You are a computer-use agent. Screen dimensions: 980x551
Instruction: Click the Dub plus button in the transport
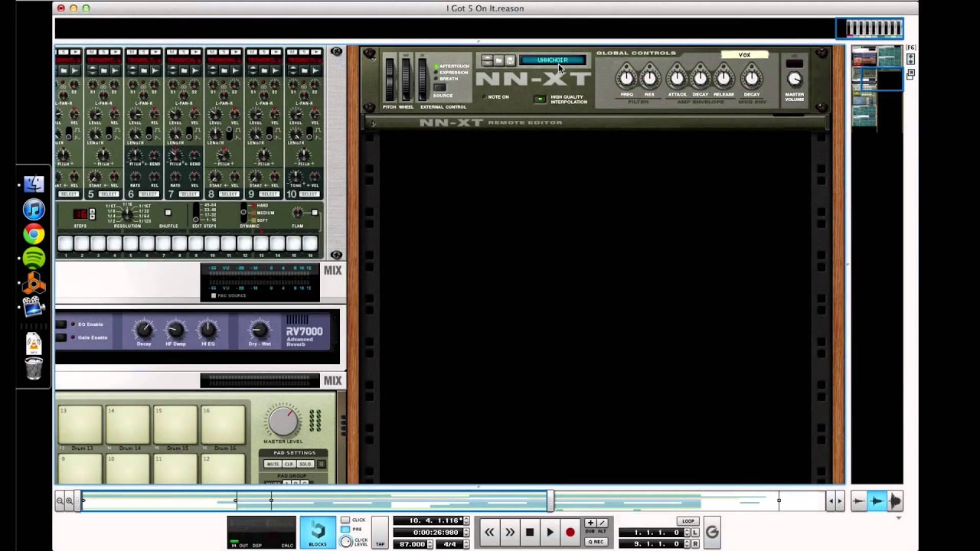(590, 523)
